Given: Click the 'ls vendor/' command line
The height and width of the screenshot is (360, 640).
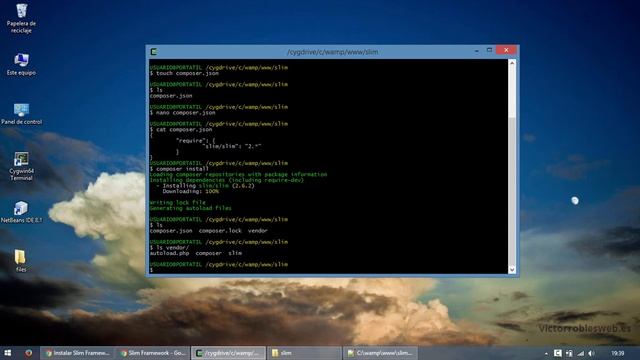Looking at the screenshot, I should click(169, 247).
